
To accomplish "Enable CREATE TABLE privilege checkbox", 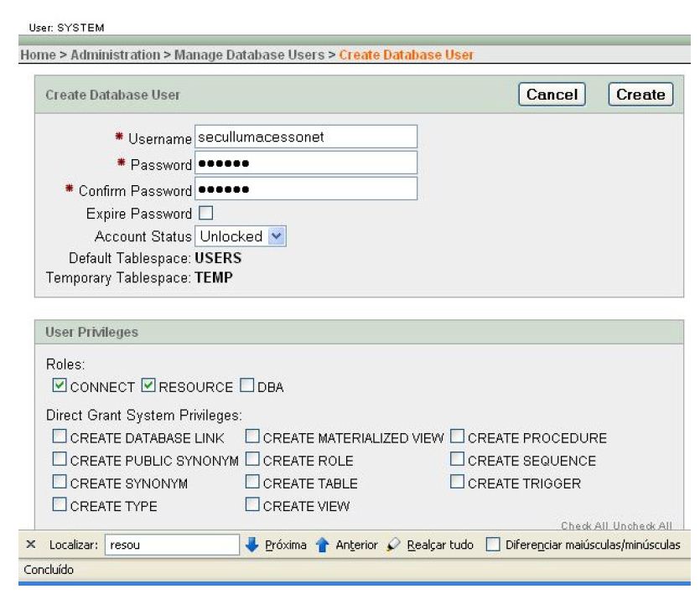I will pos(253,483).
